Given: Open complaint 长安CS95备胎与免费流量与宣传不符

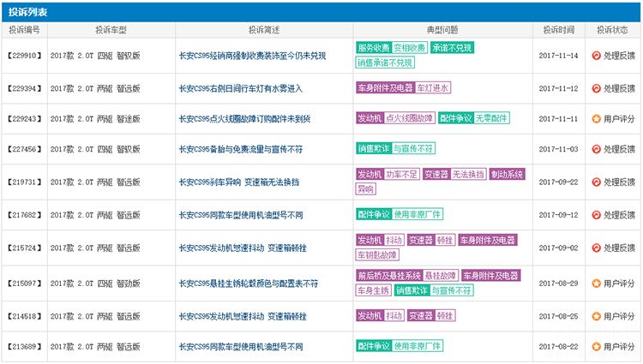Looking at the screenshot, I should tap(240, 149).
